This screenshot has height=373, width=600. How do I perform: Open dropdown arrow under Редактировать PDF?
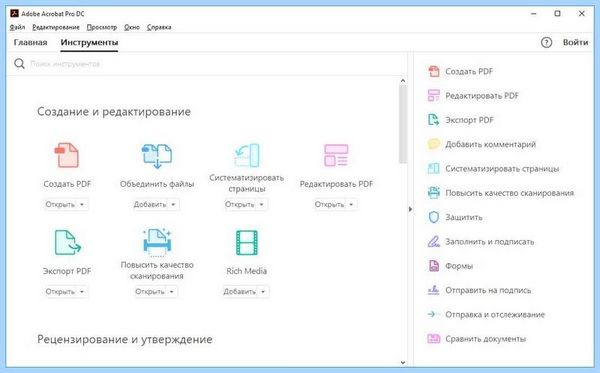351,205
